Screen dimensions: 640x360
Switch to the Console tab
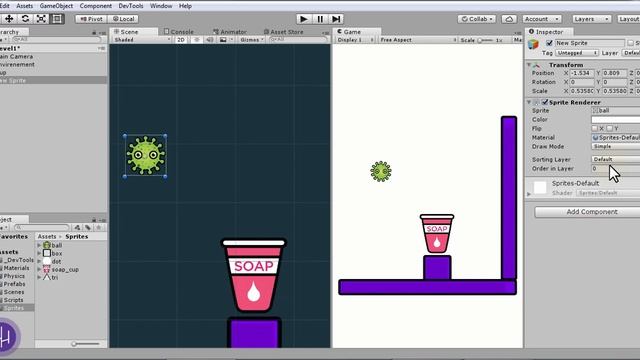point(179,32)
